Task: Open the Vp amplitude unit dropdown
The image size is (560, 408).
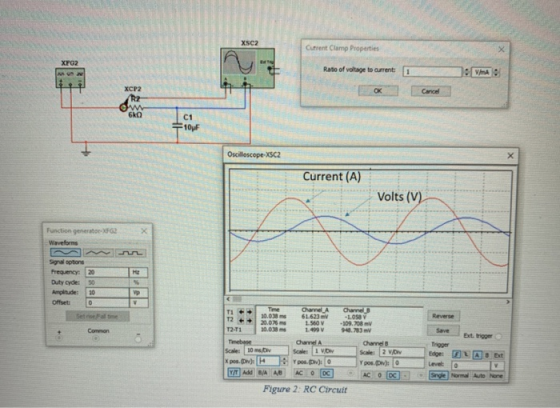Action: [138, 293]
